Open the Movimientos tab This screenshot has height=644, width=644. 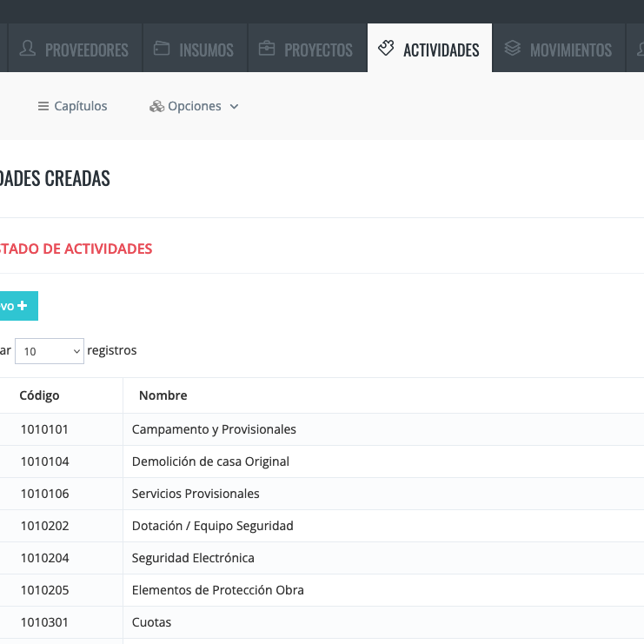[x=570, y=50]
